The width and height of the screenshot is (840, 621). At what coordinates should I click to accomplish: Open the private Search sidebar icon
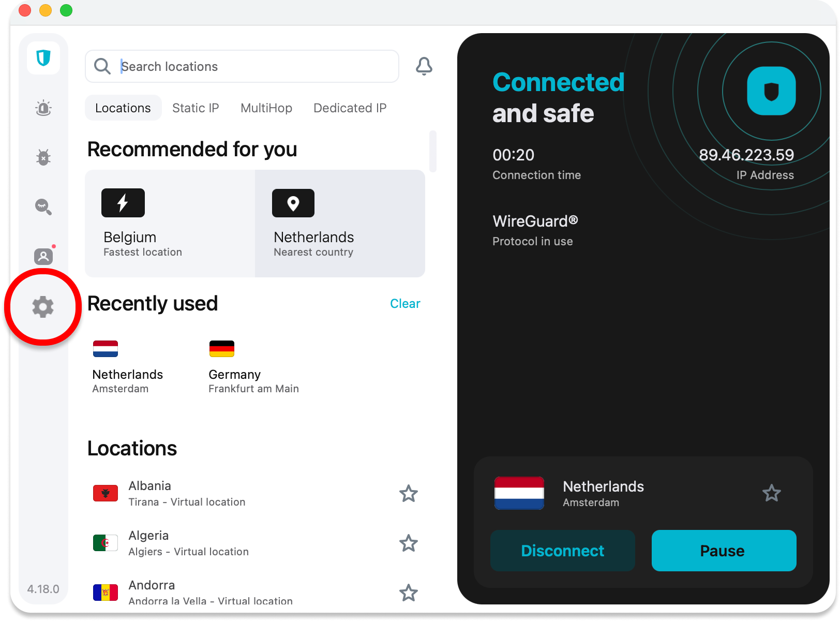coord(43,206)
